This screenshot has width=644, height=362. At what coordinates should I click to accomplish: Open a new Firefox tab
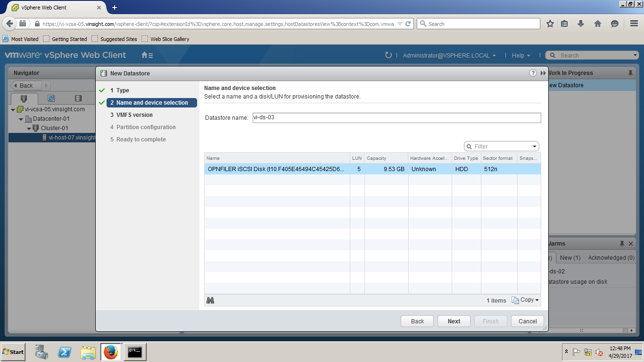tap(115, 8)
